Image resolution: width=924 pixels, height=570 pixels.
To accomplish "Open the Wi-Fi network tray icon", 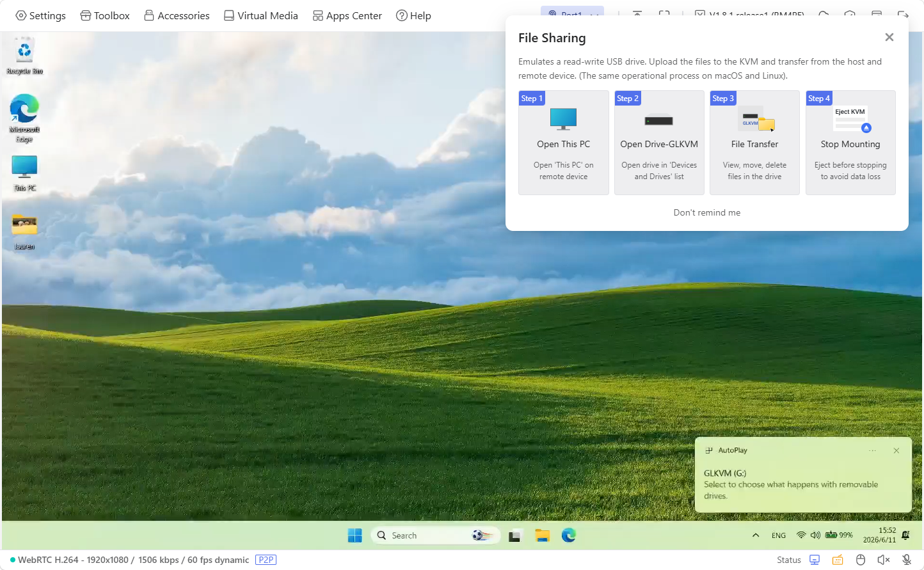I will coord(801,535).
